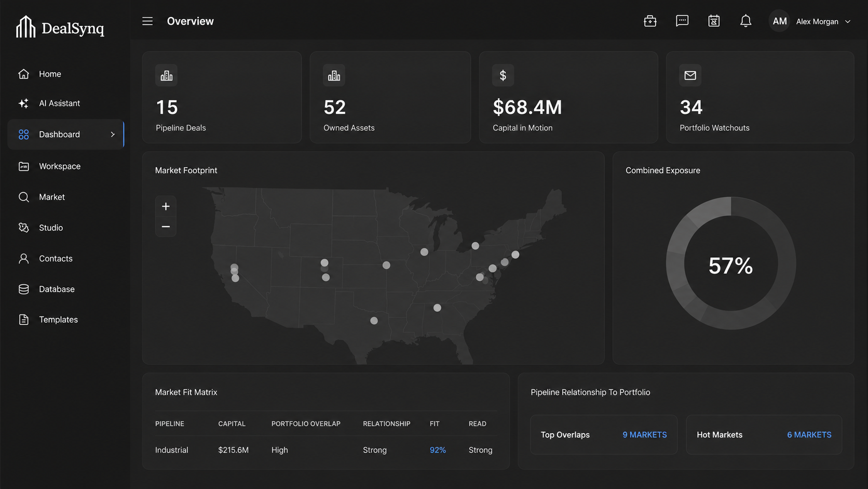Image resolution: width=868 pixels, height=489 pixels.
Task: Click the PIPELINE column header
Action: click(170, 424)
